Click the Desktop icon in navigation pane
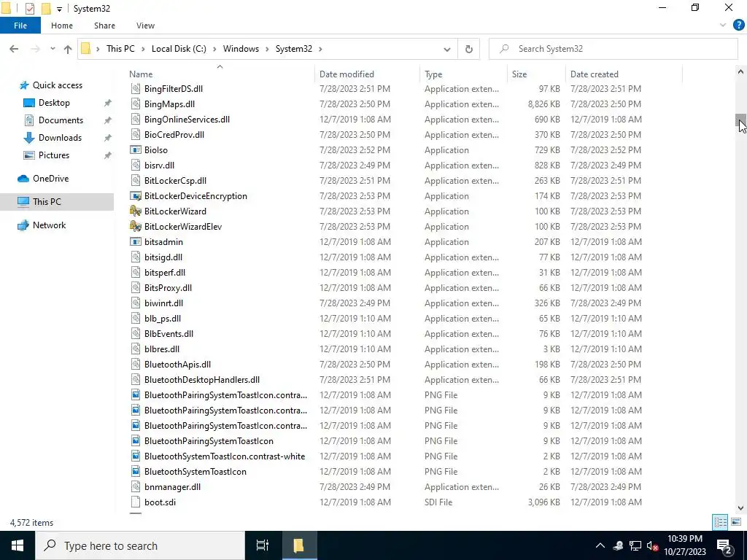The width and height of the screenshot is (747, 560). point(29,103)
